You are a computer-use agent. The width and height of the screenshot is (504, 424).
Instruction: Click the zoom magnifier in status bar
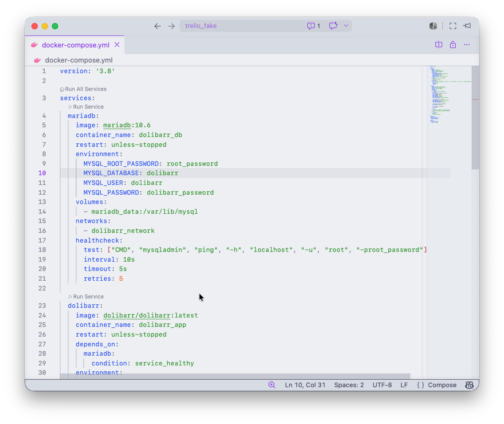[272, 385]
